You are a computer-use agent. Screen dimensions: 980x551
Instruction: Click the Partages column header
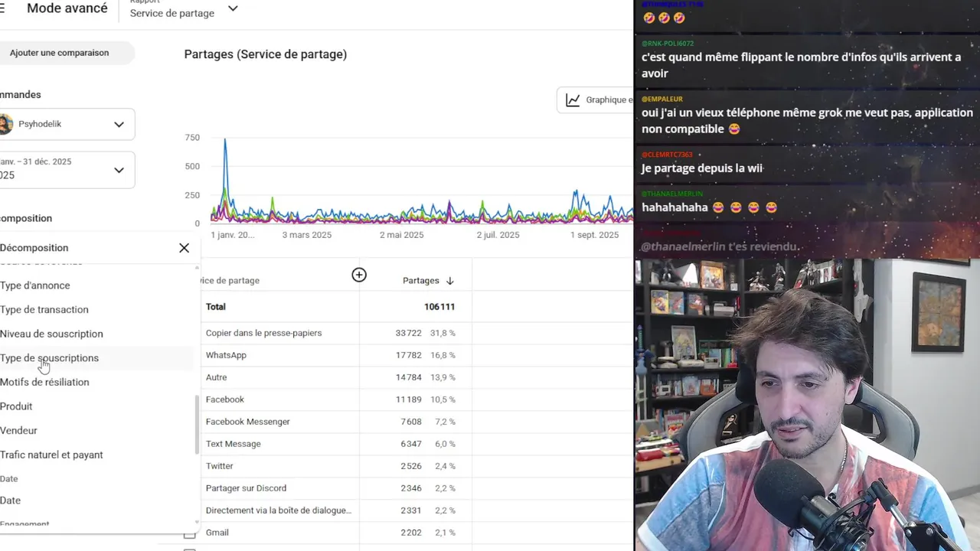pos(421,281)
